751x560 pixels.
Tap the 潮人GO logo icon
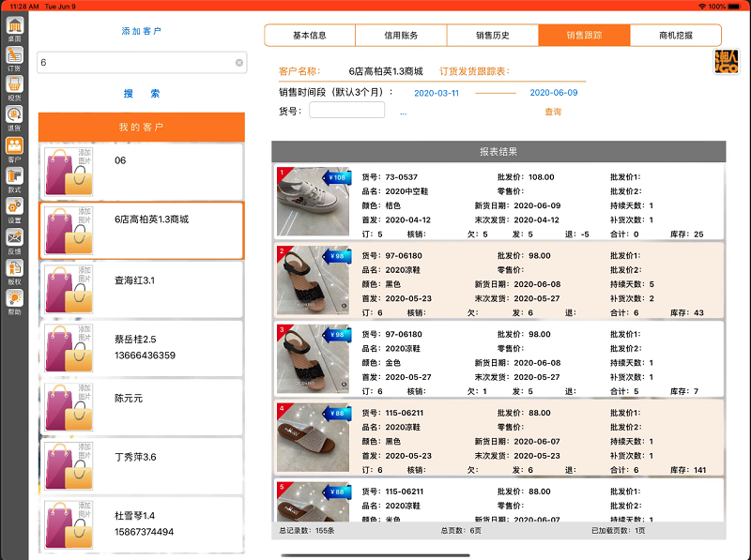[x=726, y=62]
